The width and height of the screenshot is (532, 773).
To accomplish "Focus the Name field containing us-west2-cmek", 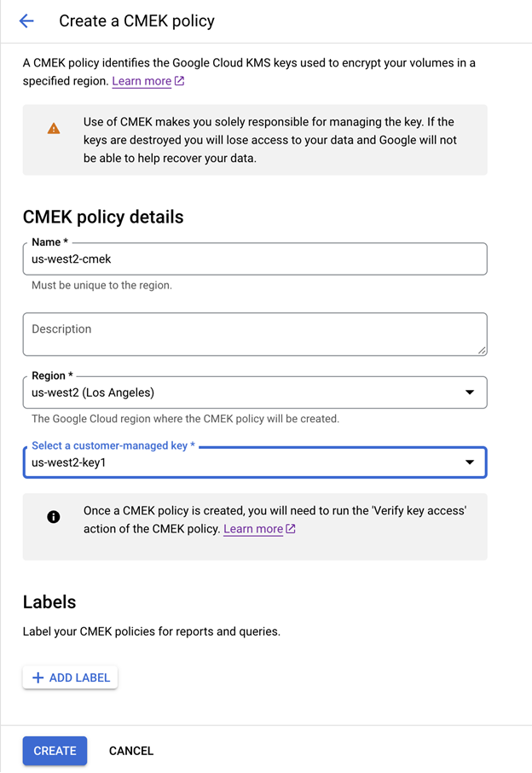I will click(x=254, y=259).
